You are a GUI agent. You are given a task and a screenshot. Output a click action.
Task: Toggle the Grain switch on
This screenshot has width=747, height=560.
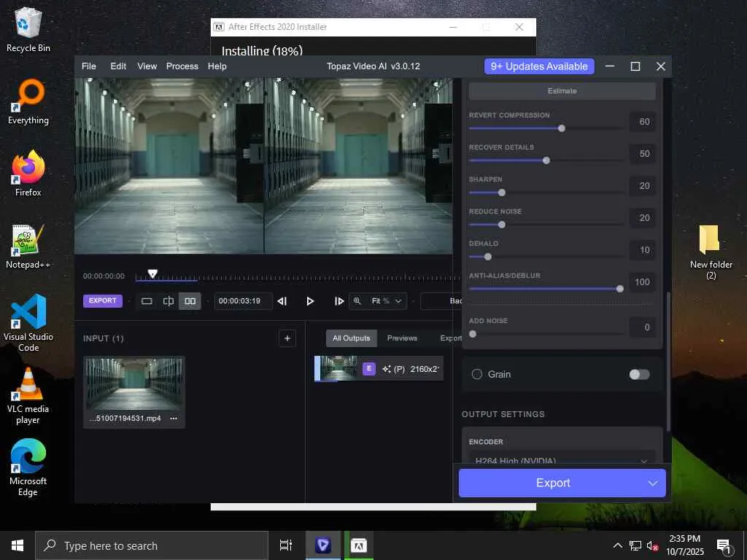tap(639, 374)
